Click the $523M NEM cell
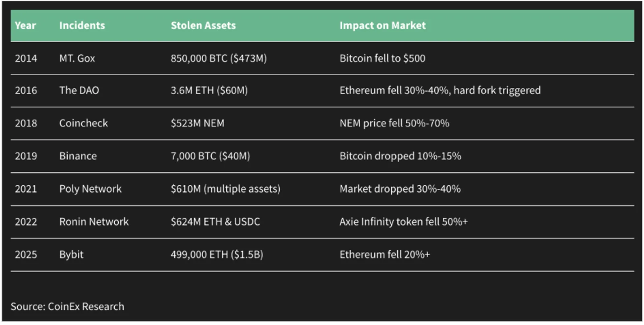This screenshot has height=325, width=644. [197, 123]
